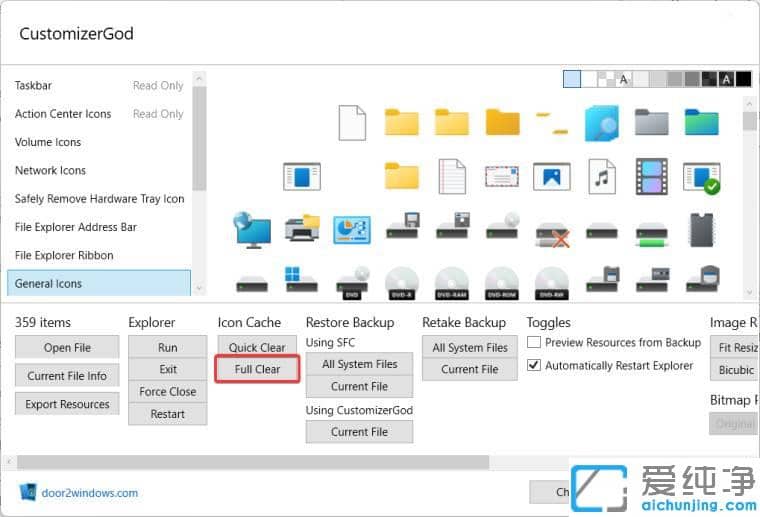Image resolution: width=760 pixels, height=517 pixels.
Task: Select Volume Icons in the category list
Action: pos(48,142)
